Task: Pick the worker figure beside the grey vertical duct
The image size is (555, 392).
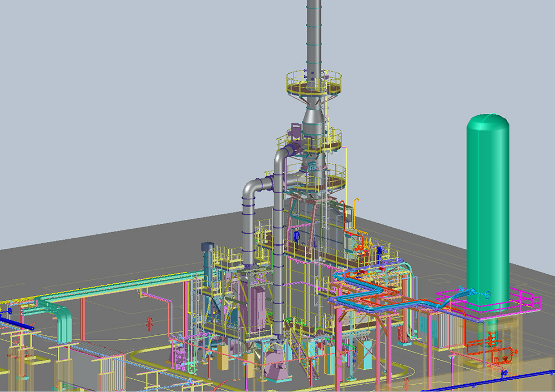Action: [296, 238]
